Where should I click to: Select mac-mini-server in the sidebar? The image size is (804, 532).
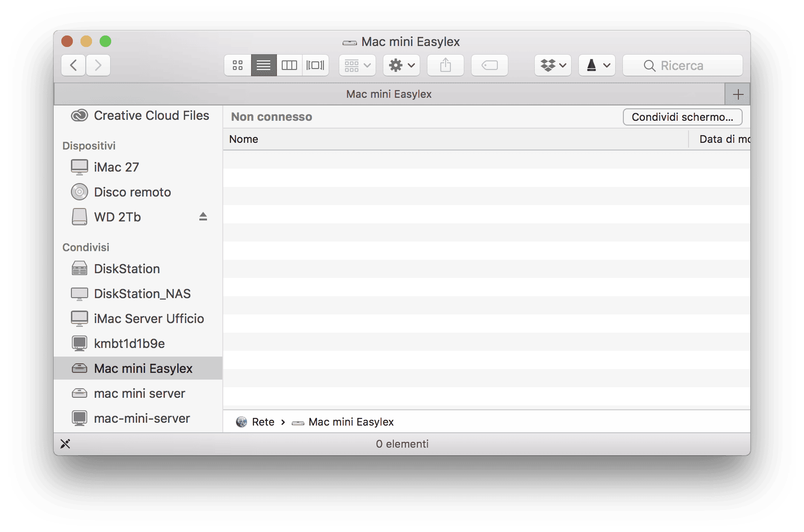pyautogui.click(x=138, y=418)
